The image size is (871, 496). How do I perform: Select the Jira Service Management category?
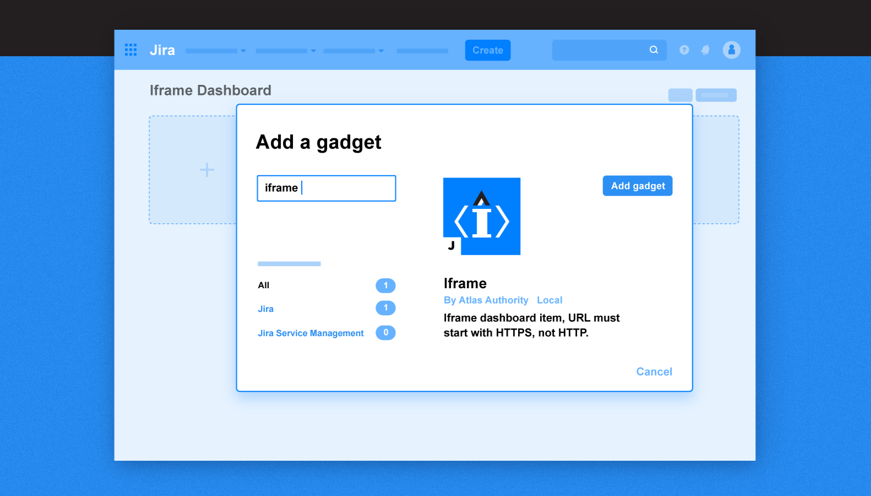(x=311, y=333)
